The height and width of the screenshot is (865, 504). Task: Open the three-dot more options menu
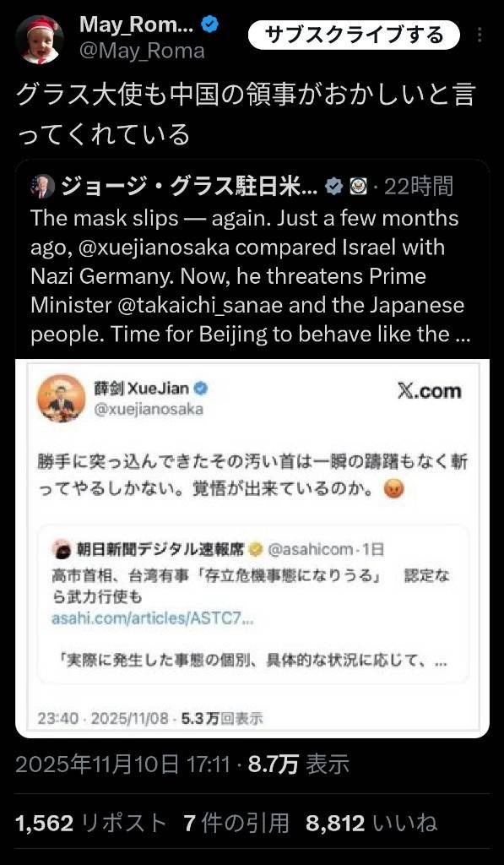pyautogui.click(x=480, y=35)
